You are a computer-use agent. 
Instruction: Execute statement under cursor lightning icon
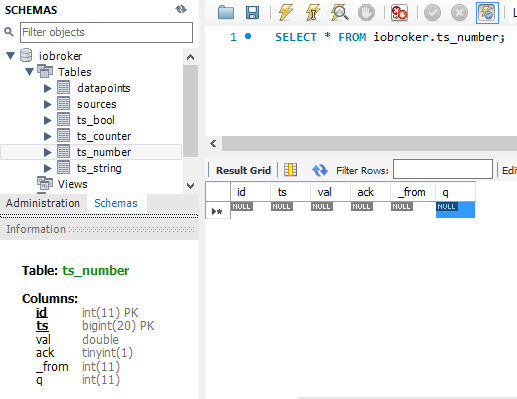click(313, 13)
